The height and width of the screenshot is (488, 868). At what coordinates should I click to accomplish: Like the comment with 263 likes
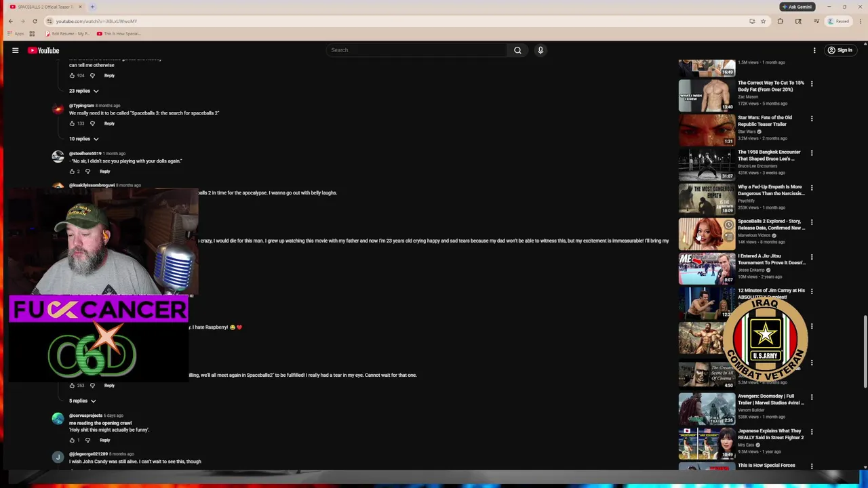pos(72,386)
